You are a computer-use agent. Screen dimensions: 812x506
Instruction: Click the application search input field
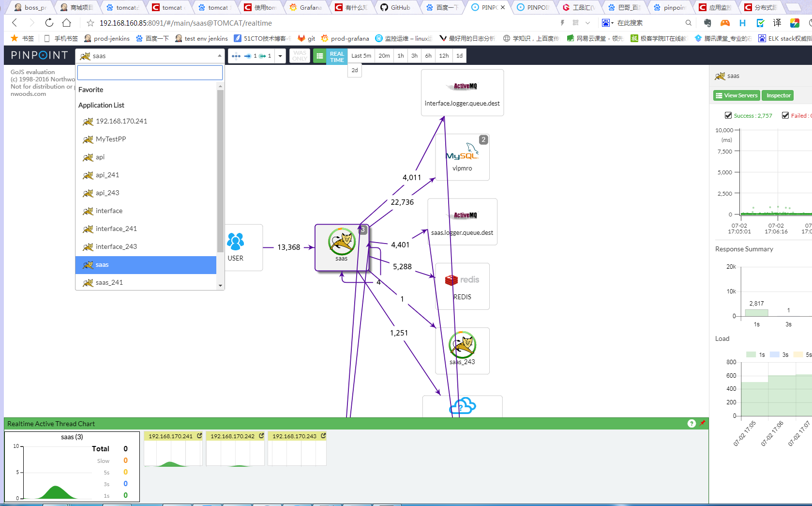[150, 73]
